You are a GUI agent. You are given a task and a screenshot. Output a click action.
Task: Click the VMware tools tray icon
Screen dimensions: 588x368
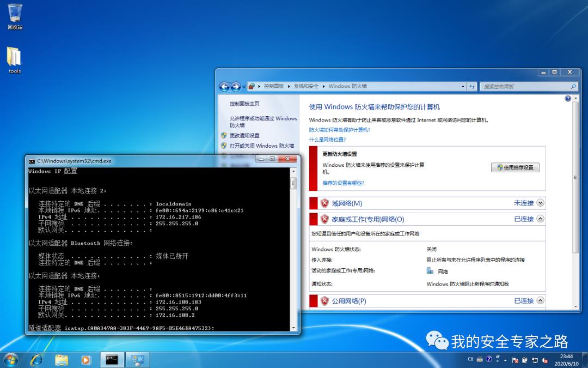click(x=525, y=360)
